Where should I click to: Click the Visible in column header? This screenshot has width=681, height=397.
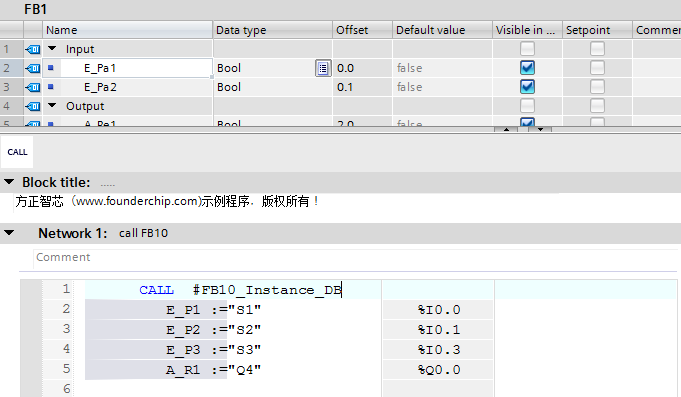coord(527,30)
